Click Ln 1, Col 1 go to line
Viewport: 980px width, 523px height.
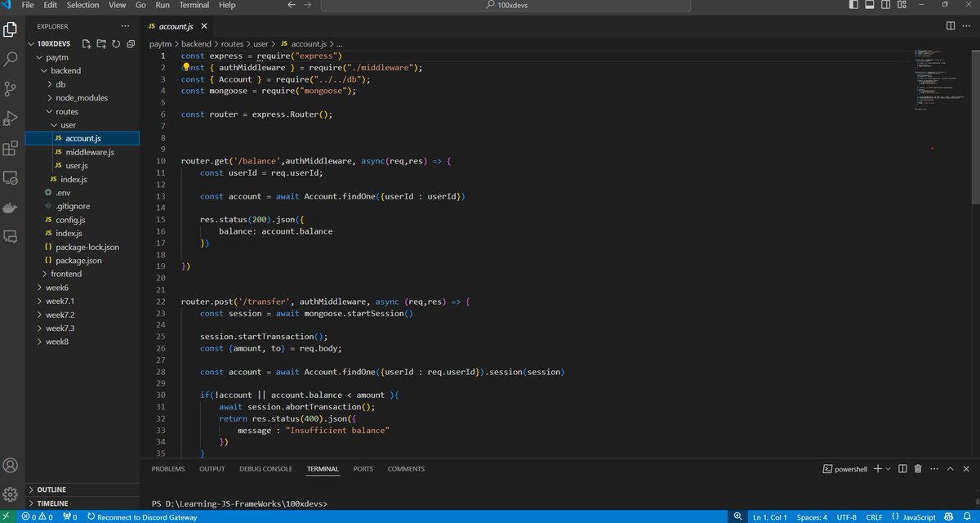tap(769, 516)
